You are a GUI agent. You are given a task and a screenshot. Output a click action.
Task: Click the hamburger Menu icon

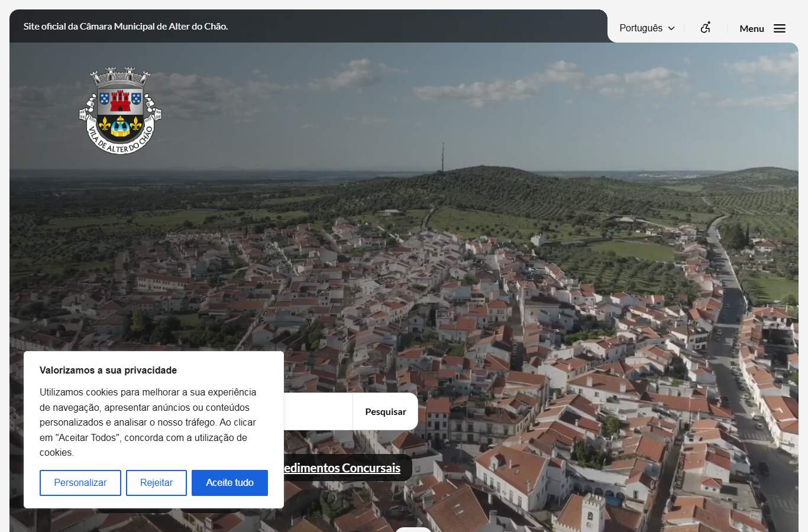click(x=780, y=28)
